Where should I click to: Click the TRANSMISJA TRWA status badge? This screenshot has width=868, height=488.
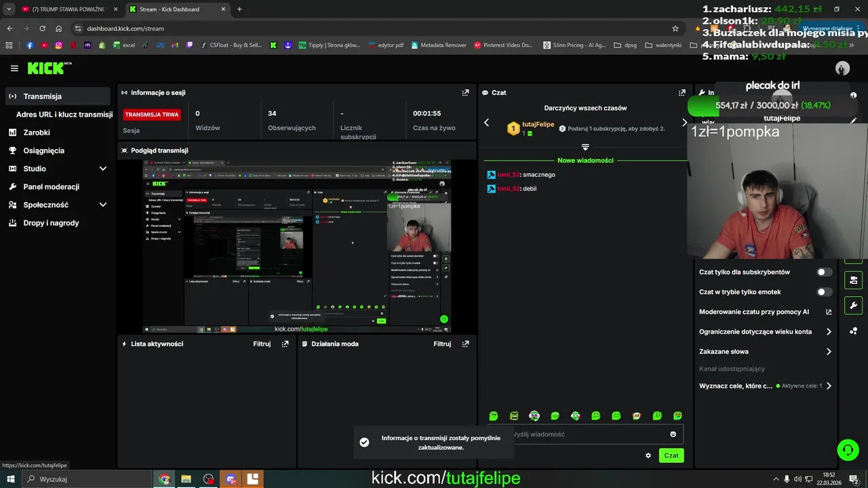pyautogui.click(x=152, y=115)
